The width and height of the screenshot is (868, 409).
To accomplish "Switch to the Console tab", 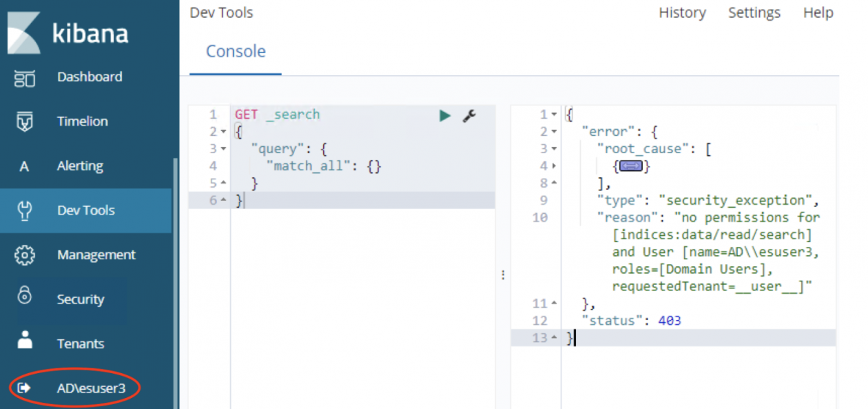I will 236,52.
